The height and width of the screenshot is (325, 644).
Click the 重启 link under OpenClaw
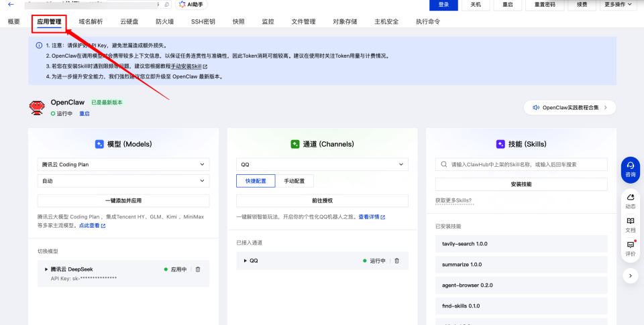[x=85, y=114]
